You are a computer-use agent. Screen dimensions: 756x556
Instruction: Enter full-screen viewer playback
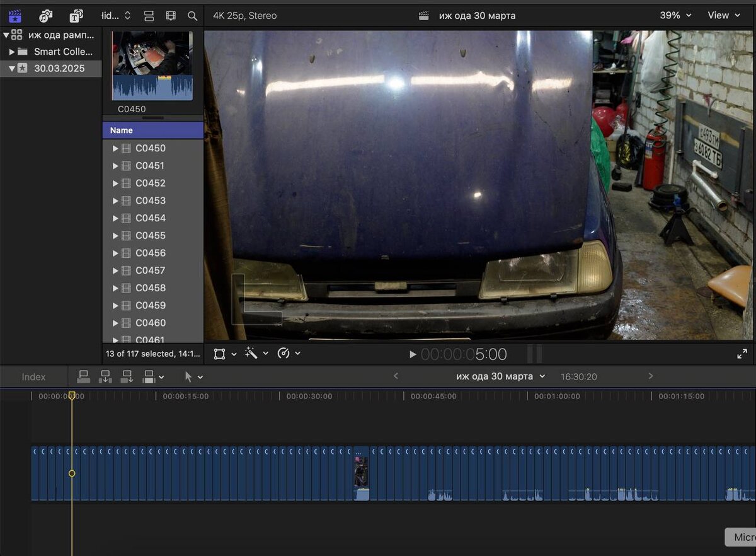742,354
